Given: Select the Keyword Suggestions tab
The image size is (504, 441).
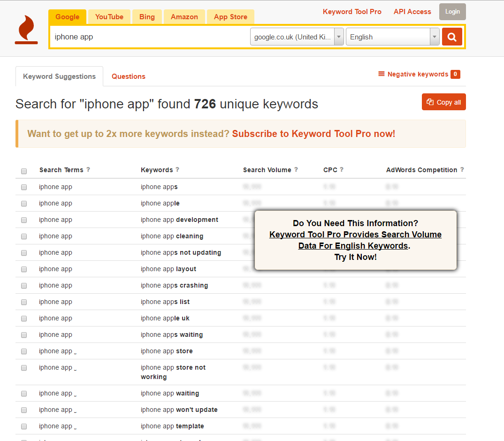Looking at the screenshot, I should pos(59,76).
